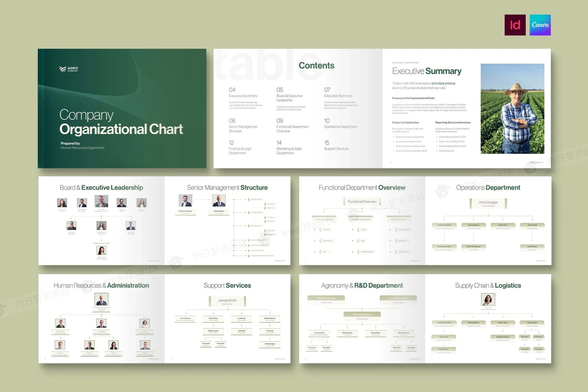Select the Functional Overview chart box

tap(362, 201)
